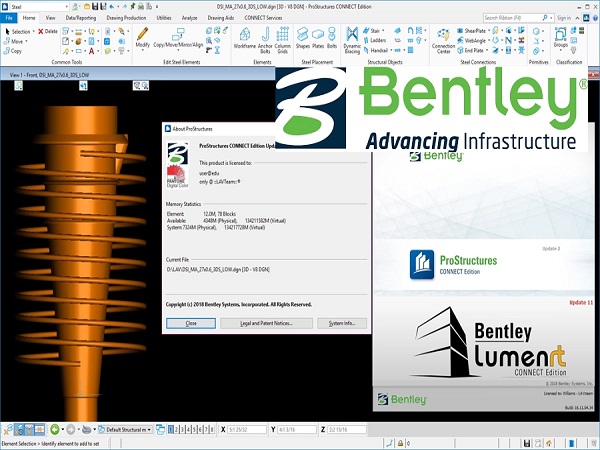
Task: Select the Plates placement tool
Action: click(318, 38)
